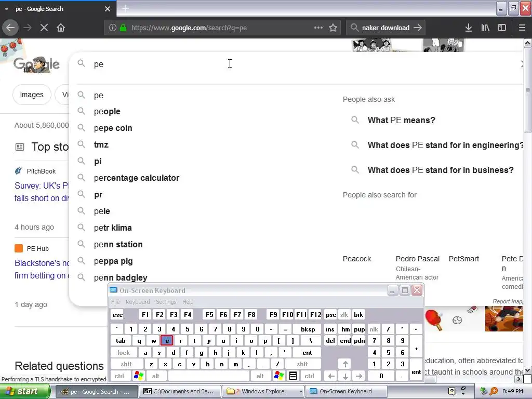
Task: Open the File menu of On-Screen Keyboard
Action: [115, 302]
